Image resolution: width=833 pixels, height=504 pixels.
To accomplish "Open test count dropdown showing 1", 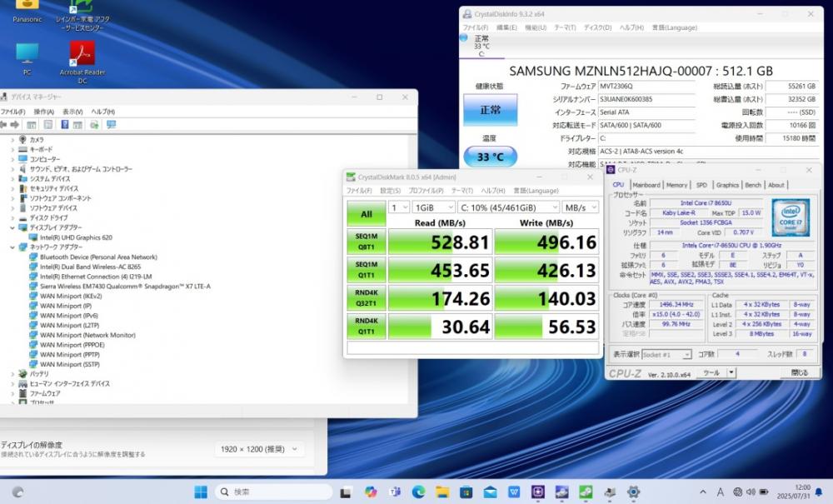I will click(399, 207).
